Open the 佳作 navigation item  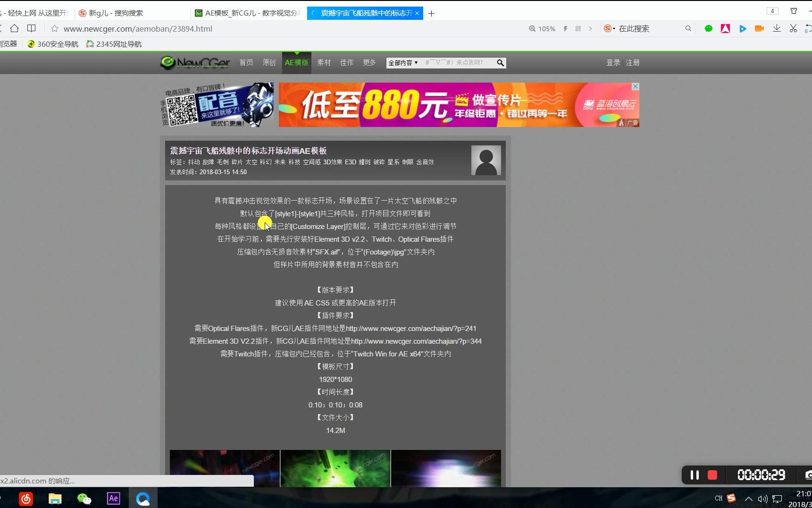click(x=347, y=62)
